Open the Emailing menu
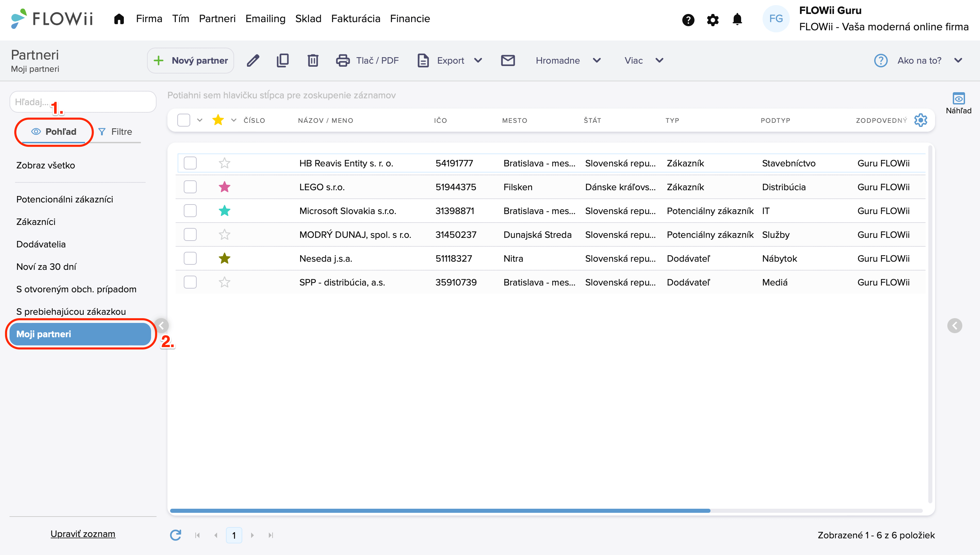The width and height of the screenshot is (980, 555). (265, 19)
